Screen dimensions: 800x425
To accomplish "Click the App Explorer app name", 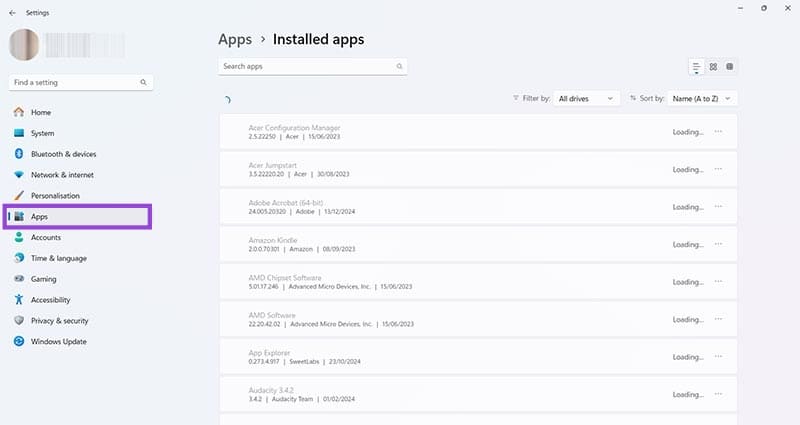I will pos(269,353).
